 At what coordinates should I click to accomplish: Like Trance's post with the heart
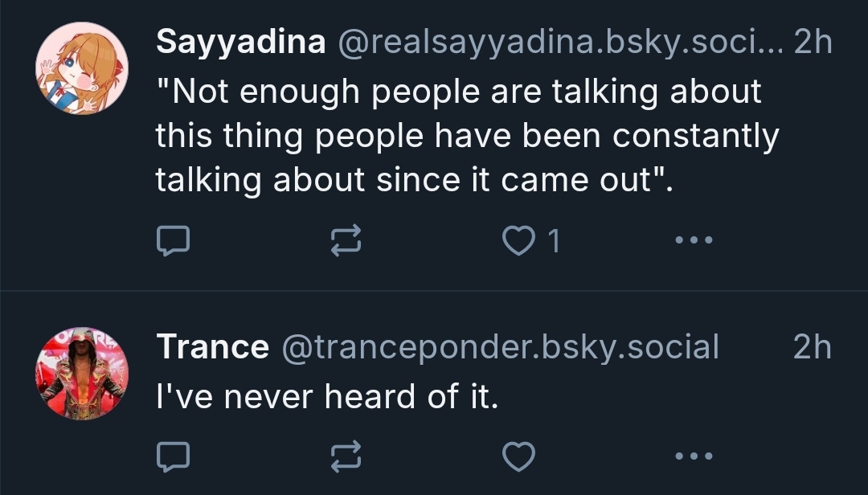518,456
